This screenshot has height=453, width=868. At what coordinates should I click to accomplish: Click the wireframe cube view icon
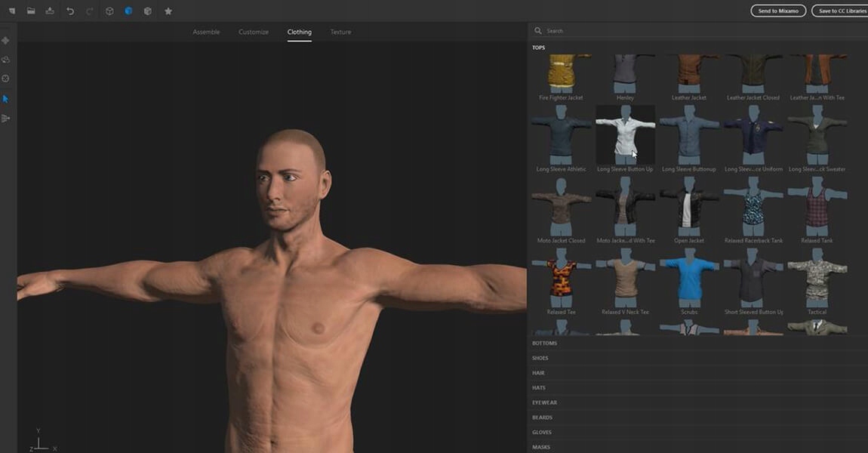point(109,11)
